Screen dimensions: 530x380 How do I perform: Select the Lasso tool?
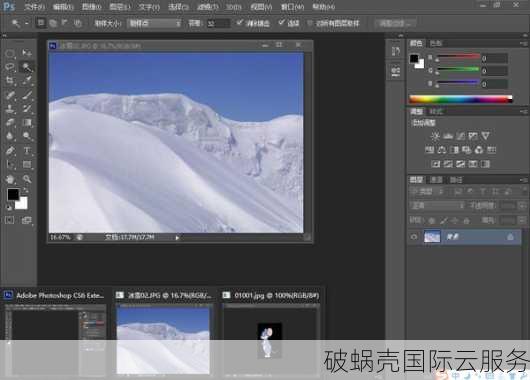[10, 66]
